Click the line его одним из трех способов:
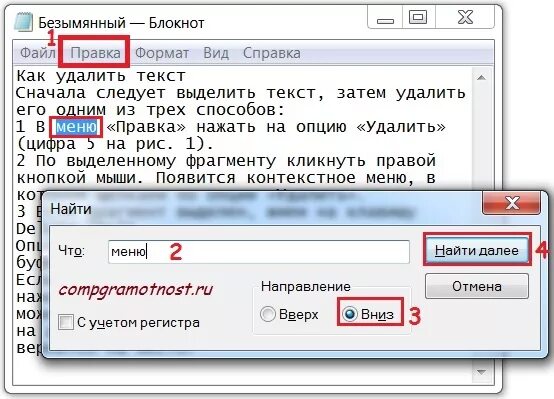The height and width of the screenshot is (399, 554). 151,110
